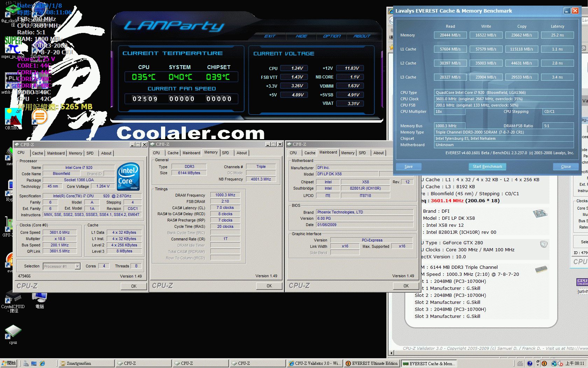
Task: Click the Cores count field showing 4
Action: point(104,266)
